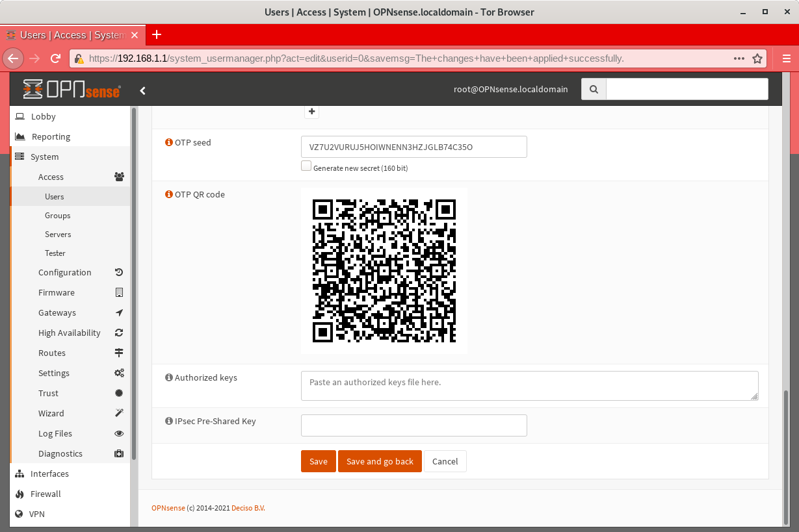
Task: Click the Firmware icon in the sidebar
Action: (x=119, y=292)
